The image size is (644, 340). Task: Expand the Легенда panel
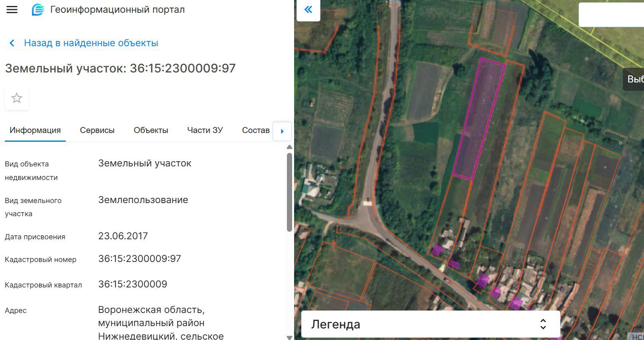click(x=431, y=324)
